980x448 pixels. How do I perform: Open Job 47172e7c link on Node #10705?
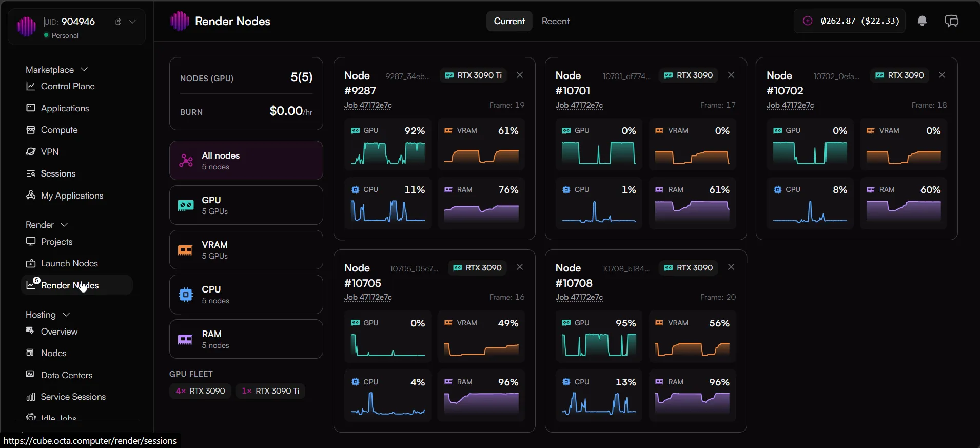tap(368, 297)
